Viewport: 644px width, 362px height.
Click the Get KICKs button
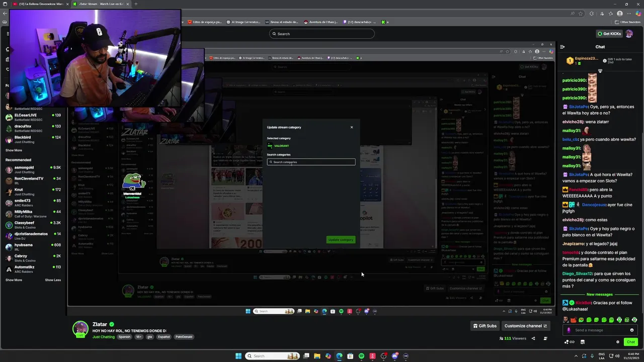pyautogui.click(x=609, y=34)
